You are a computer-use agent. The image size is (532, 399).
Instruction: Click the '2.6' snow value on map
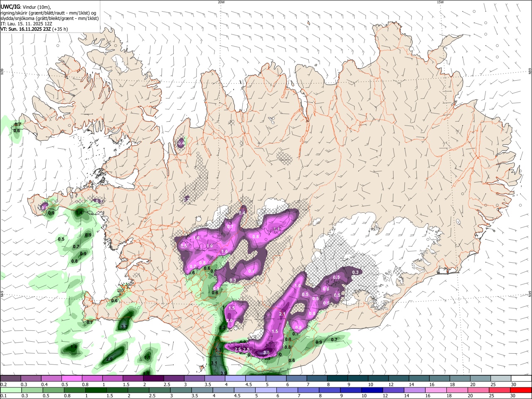(238, 349)
